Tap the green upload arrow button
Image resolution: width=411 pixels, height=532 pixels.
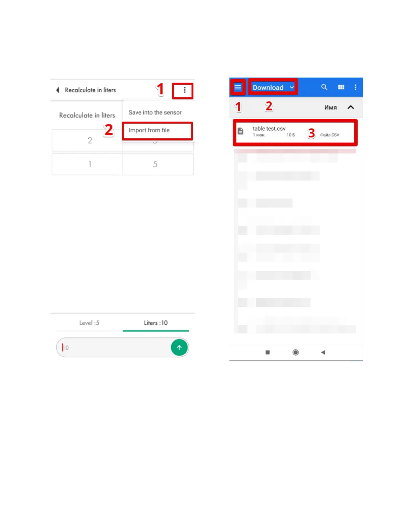179,347
